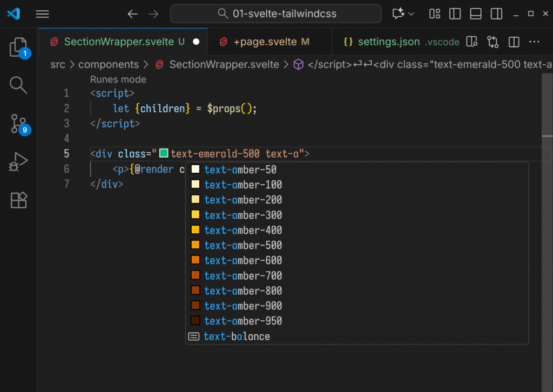Click the command center search box

276,14
